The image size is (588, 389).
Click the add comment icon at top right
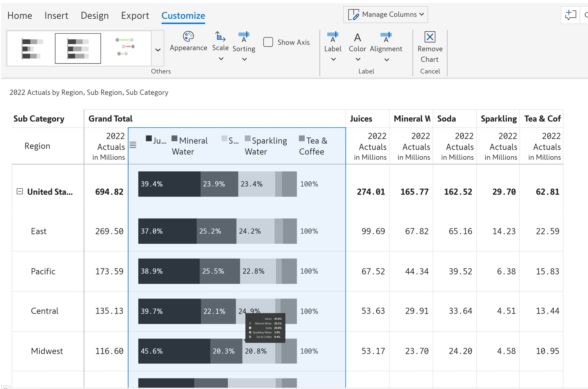[x=571, y=15]
